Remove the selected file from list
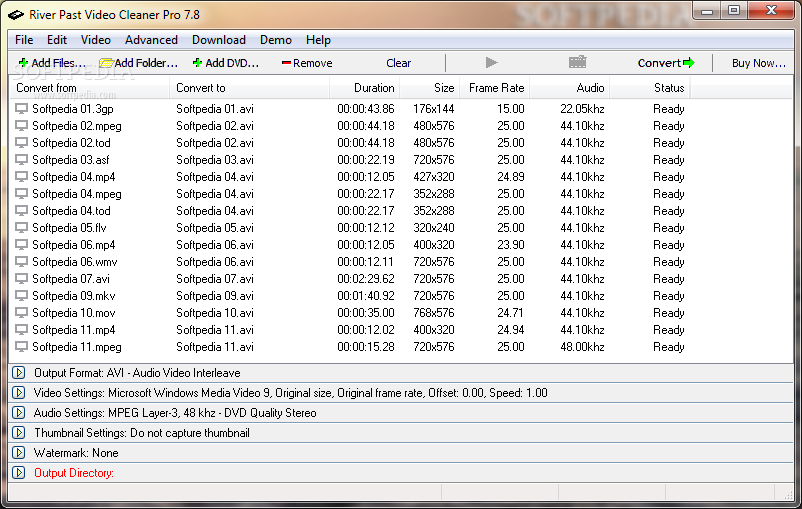The width and height of the screenshot is (802, 509). pos(307,63)
